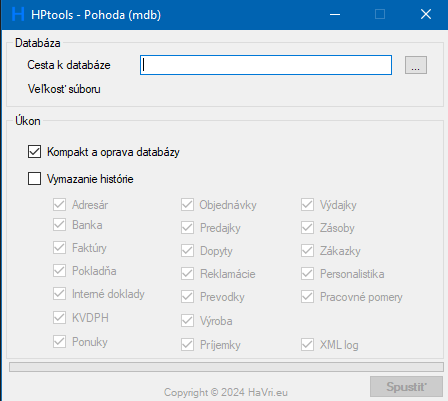Toggle the KVDPH checkbox
448x401 pixels.
[x=59, y=318]
